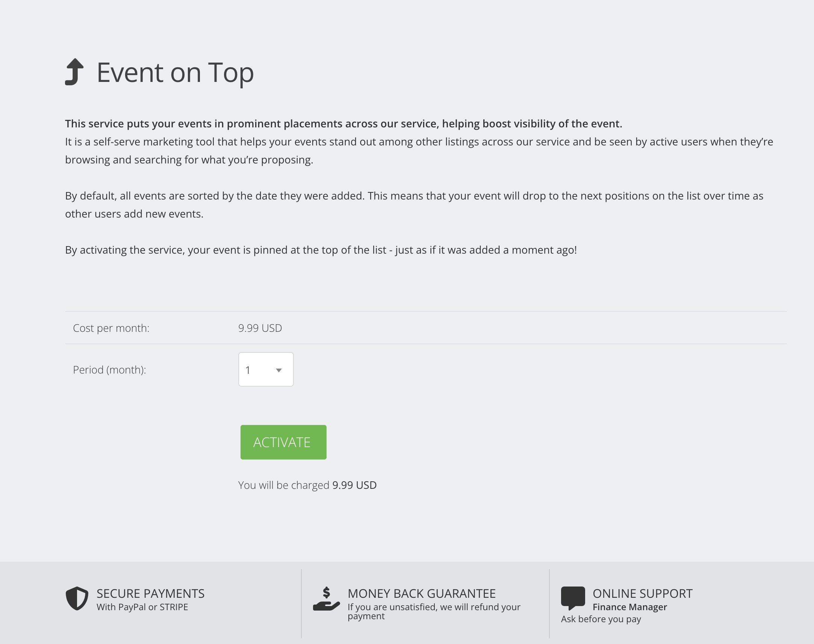Click the dropdown arrow in period selector

tap(278, 370)
